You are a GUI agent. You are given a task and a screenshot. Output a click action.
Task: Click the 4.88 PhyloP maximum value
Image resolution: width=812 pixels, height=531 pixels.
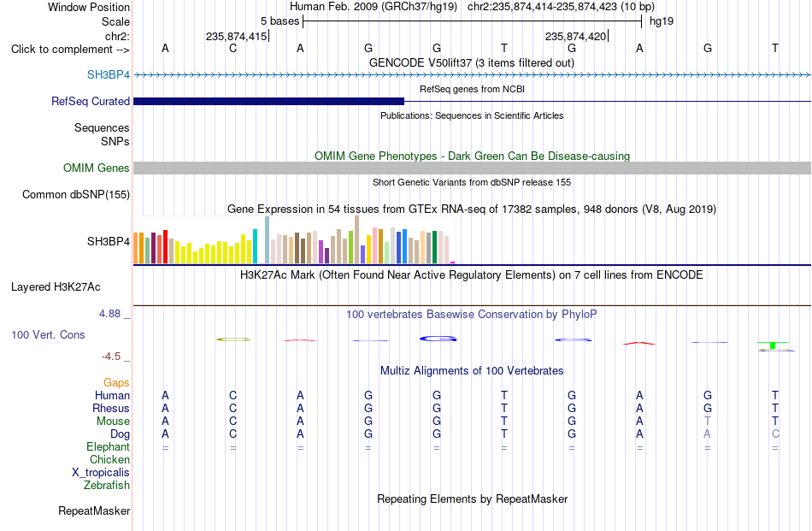(x=109, y=314)
